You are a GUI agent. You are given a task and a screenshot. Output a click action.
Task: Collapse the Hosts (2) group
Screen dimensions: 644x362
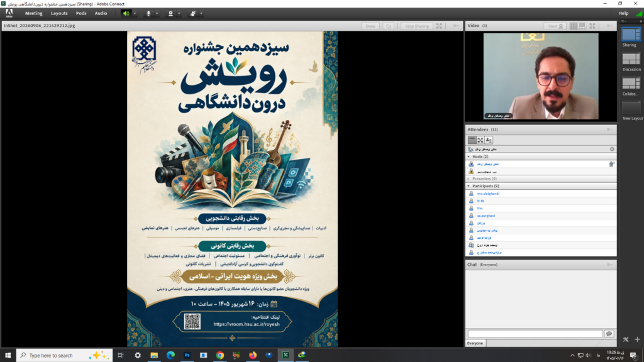469,156
